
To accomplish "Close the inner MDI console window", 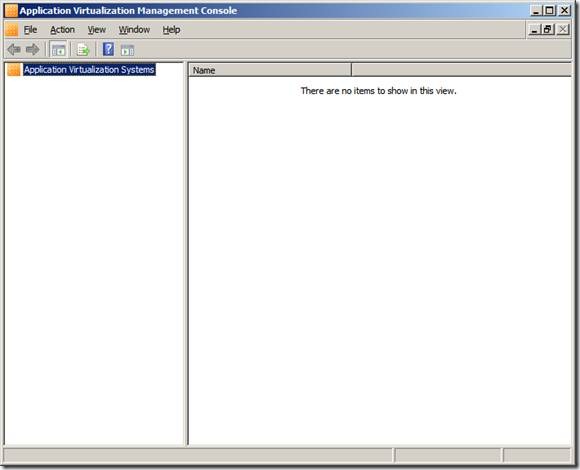I will 563,30.
